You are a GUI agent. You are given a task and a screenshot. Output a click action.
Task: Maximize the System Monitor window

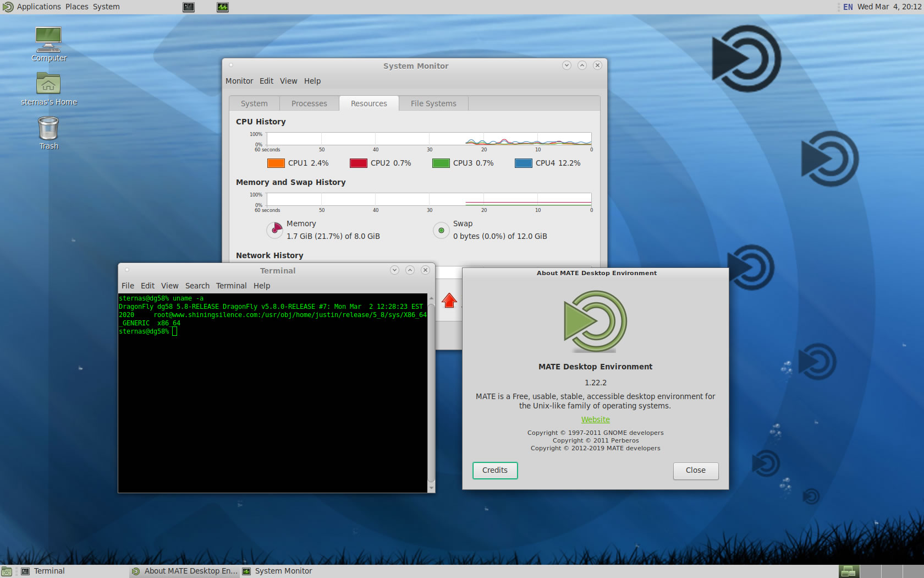pyautogui.click(x=582, y=65)
